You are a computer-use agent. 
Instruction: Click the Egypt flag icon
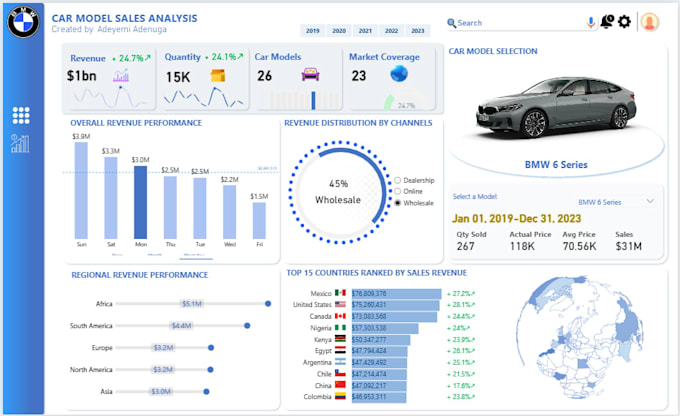(x=340, y=350)
